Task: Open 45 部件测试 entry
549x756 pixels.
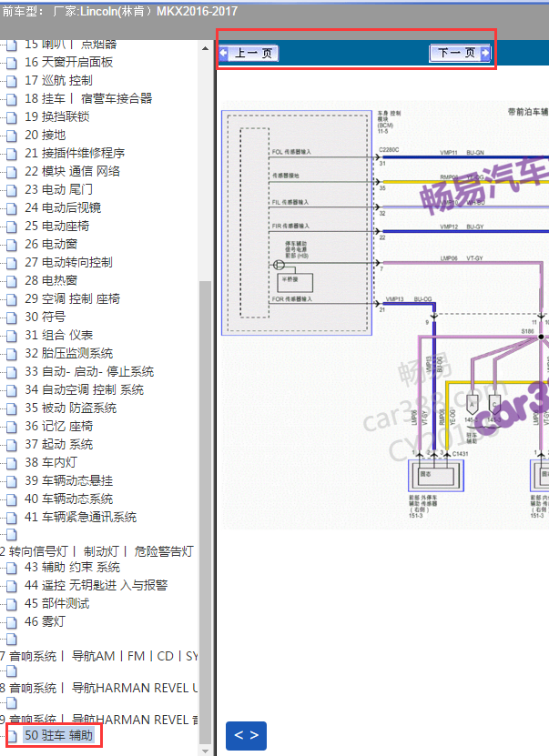Action: tap(57, 604)
